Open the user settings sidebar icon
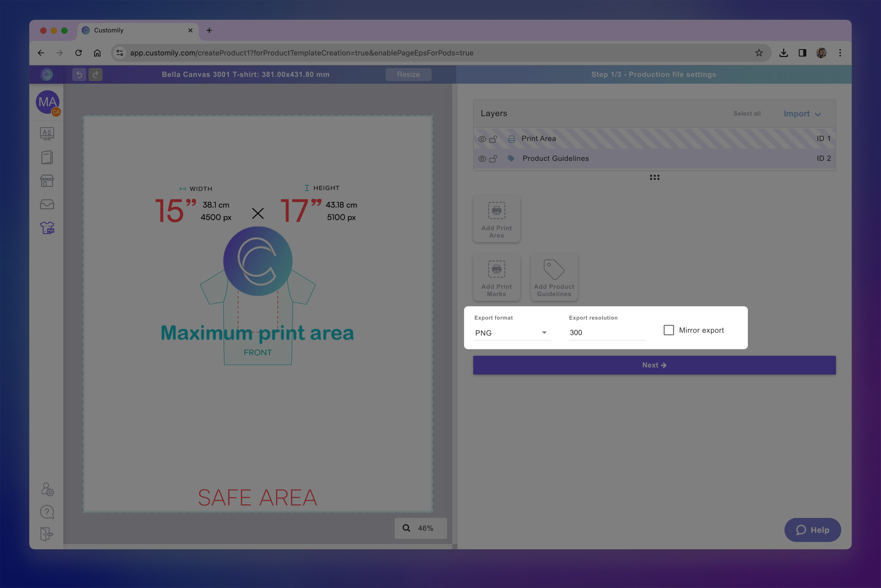881x588 pixels. [x=47, y=489]
